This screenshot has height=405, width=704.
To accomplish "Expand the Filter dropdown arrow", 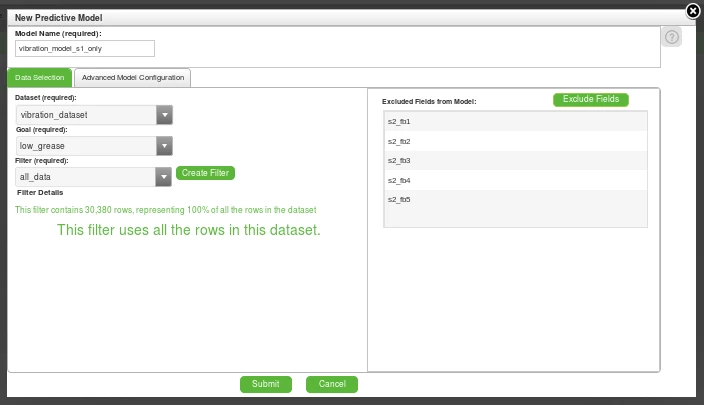I will click(x=163, y=177).
